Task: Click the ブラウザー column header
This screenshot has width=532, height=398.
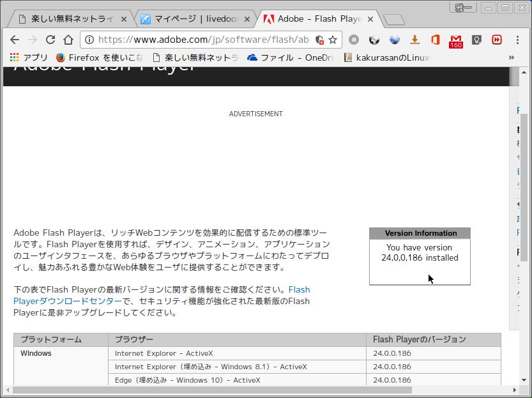Action: click(237, 340)
